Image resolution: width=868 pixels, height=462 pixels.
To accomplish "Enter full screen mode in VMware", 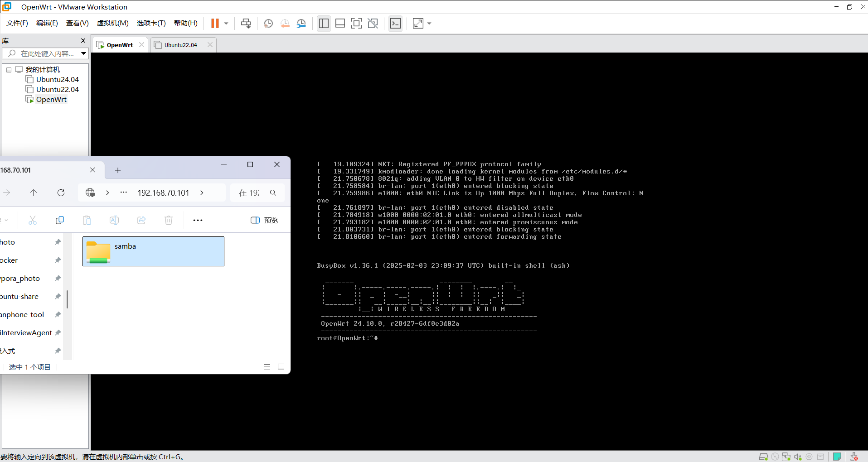I will [356, 24].
